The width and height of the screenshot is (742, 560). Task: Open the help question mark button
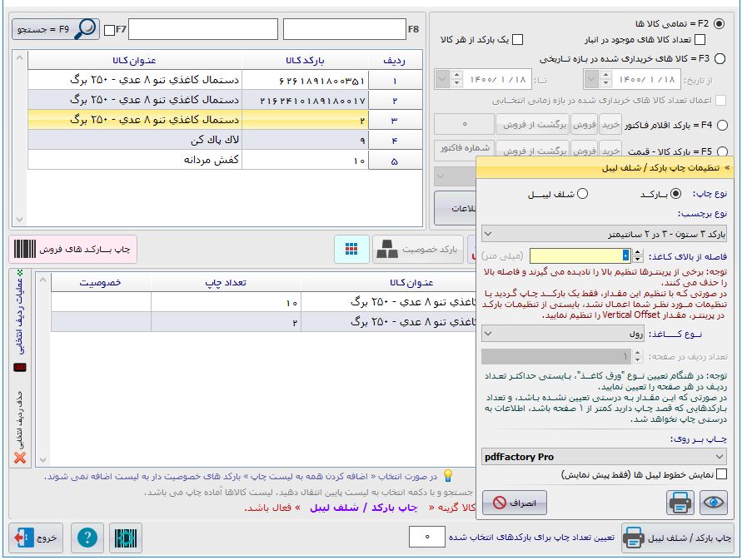87,538
